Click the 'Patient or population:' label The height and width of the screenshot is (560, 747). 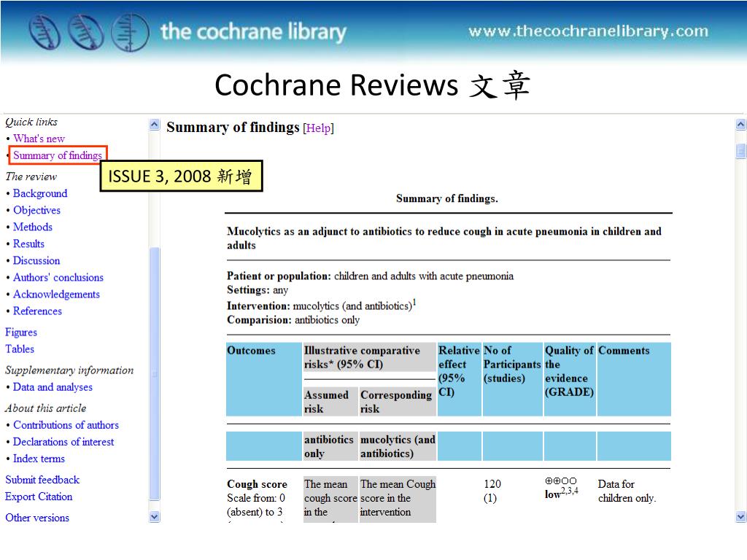(x=279, y=276)
